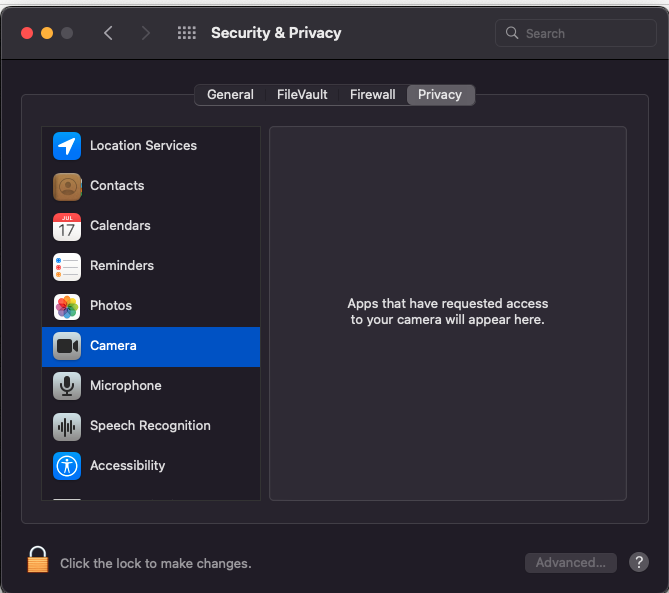Click the Accessibility figure icon
Image resolution: width=669 pixels, height=593 pixels.
pos(67,466)
